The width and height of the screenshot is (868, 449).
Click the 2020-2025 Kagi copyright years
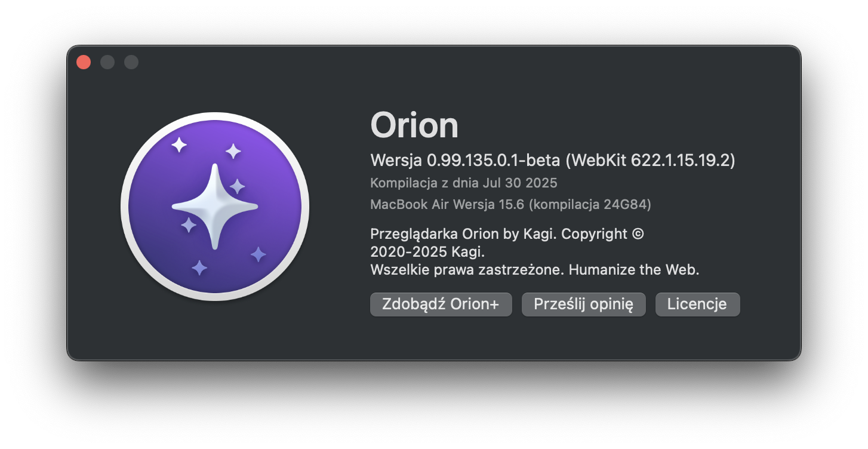(427, 252)
